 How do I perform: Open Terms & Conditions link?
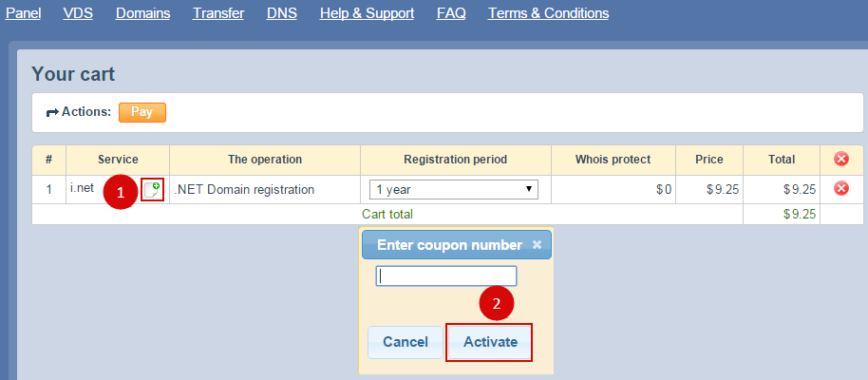pos(548,13)
